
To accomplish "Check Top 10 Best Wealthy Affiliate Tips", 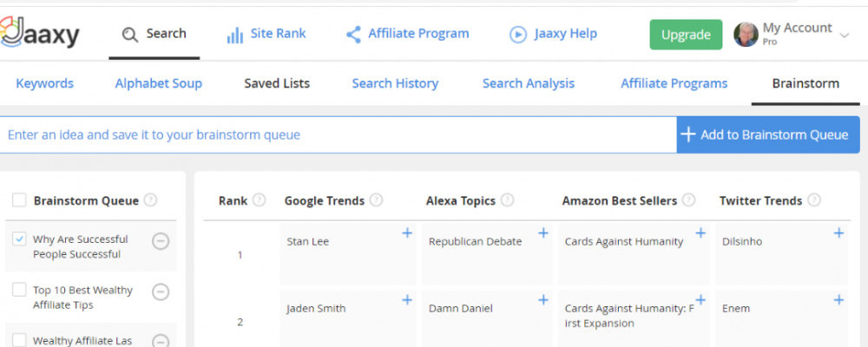I will pos(19,290).
